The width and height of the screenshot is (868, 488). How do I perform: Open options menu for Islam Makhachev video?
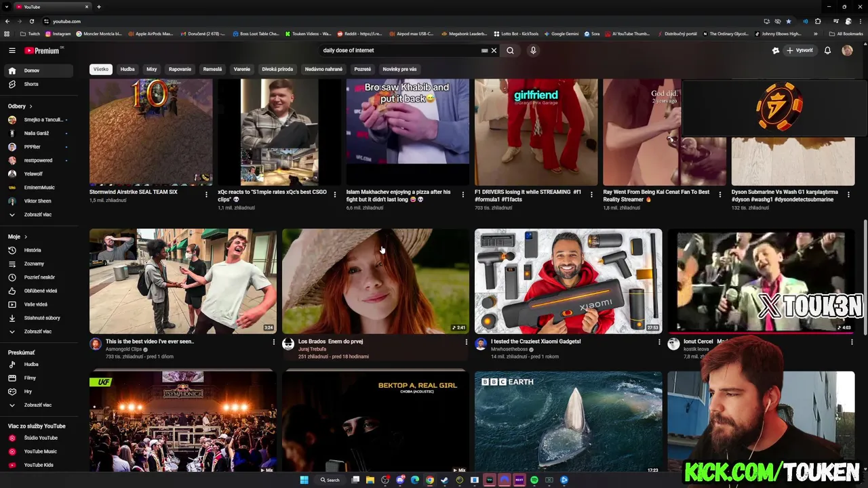pyautogui.click(x=463, y=195)
